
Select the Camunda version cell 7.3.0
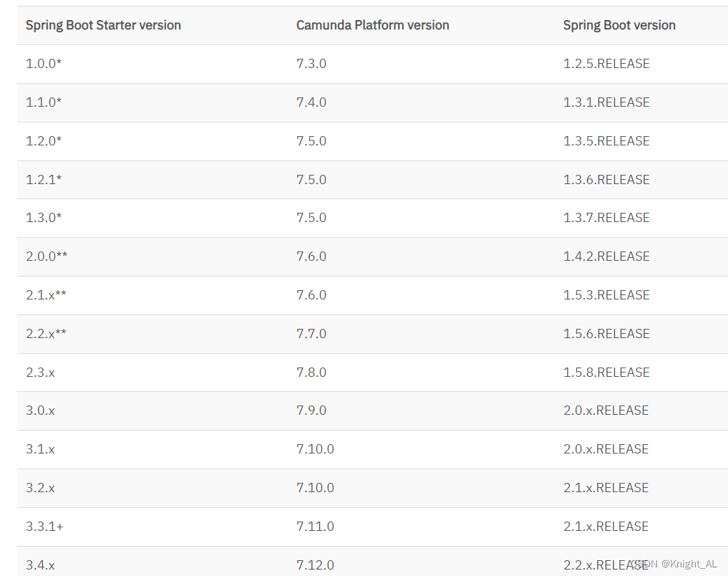click(311, 64)
